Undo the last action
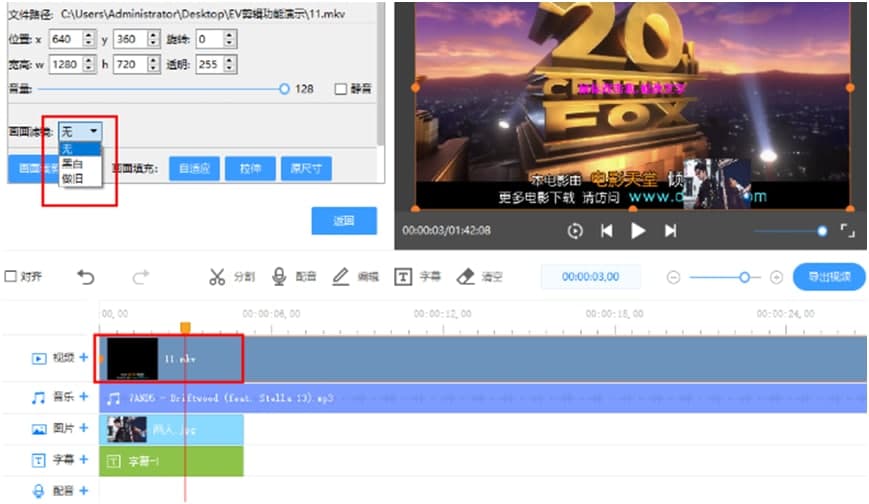This screenshot has height=504, width=869. (86, 277)
